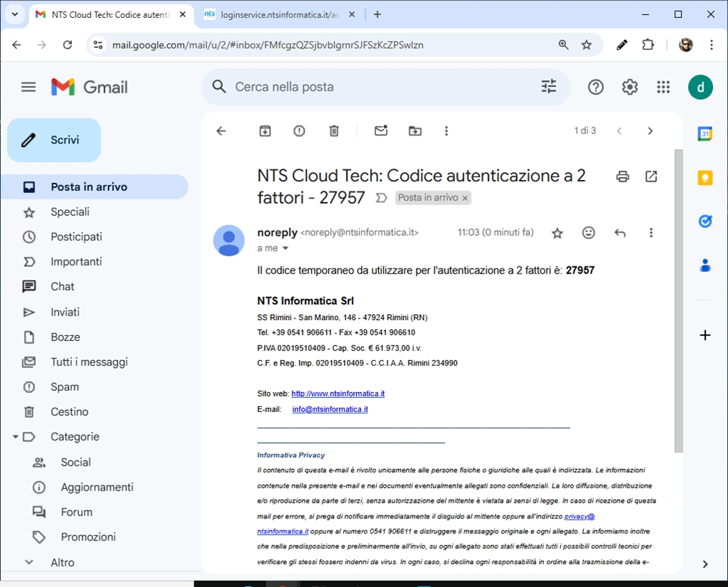
Task: Open Gmail settings gear icon
Action: click(x=630, y=87)
